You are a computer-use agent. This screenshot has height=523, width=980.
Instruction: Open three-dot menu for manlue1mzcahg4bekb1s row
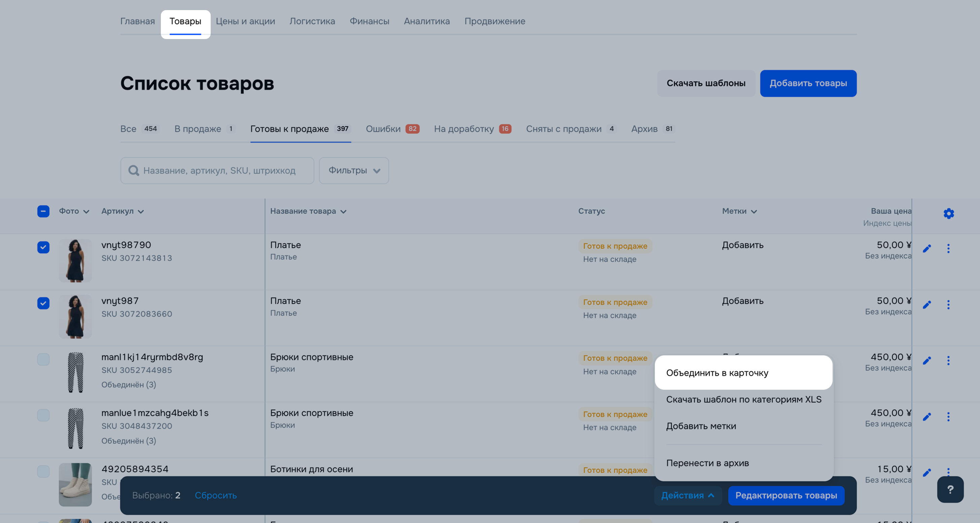tap(948, 417)
